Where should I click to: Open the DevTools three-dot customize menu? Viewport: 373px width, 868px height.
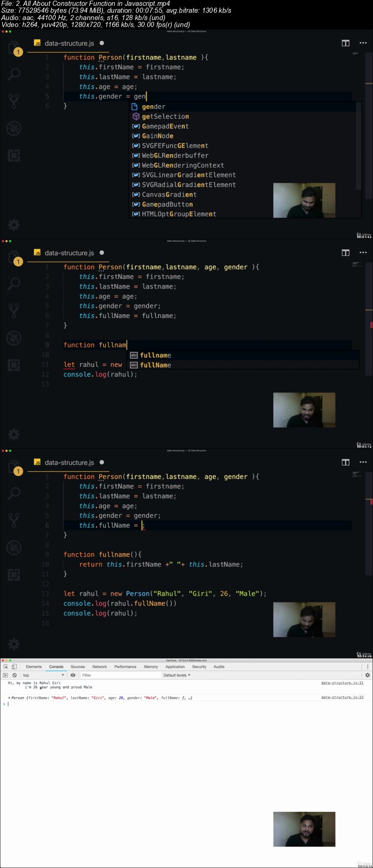click(x=368, y=667)
